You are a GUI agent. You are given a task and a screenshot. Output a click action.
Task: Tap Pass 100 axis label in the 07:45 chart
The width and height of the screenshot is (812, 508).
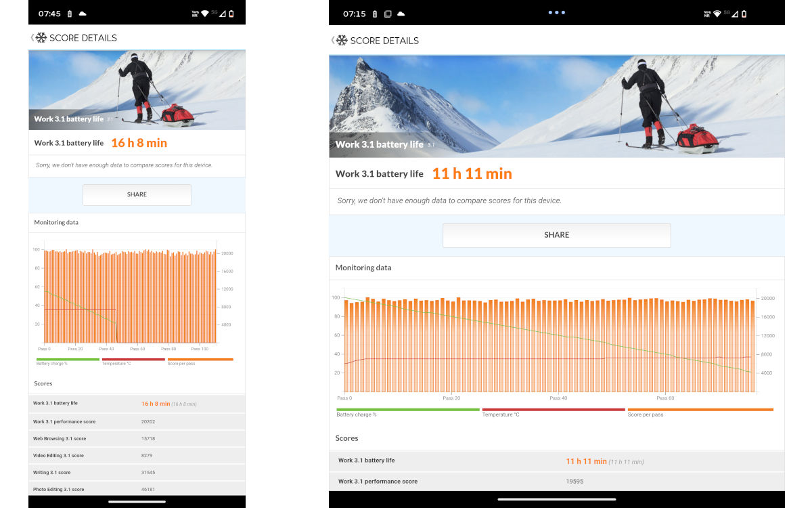200,349
